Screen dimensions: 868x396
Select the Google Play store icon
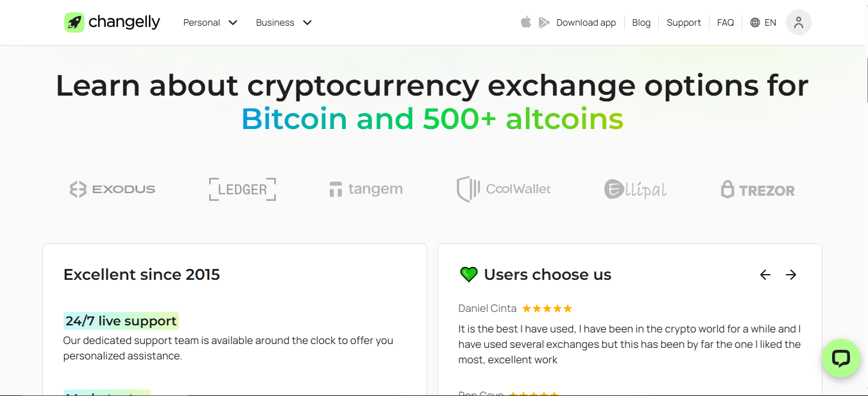[543, 22]
